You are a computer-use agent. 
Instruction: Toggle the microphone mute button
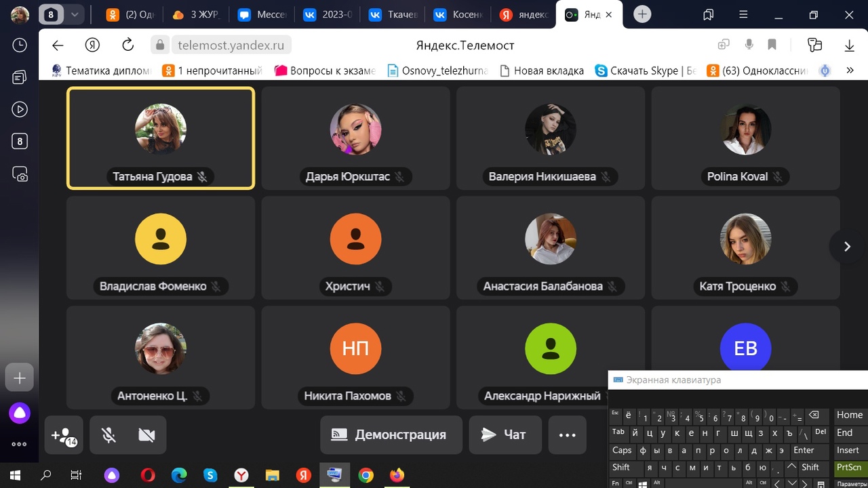point(108,435)
